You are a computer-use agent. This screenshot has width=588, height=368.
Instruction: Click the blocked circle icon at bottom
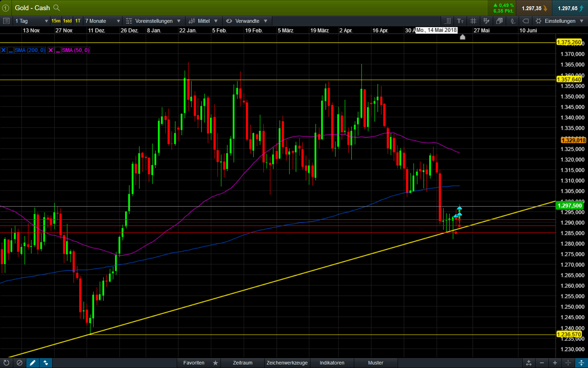pyautogui.click(x=20, y=363)
